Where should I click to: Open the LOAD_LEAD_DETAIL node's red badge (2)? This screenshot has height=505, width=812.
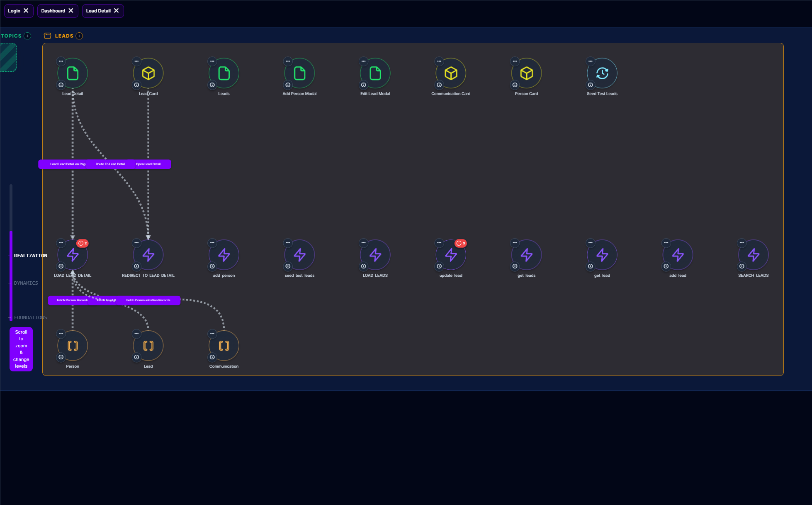click(x=83, y=244)
